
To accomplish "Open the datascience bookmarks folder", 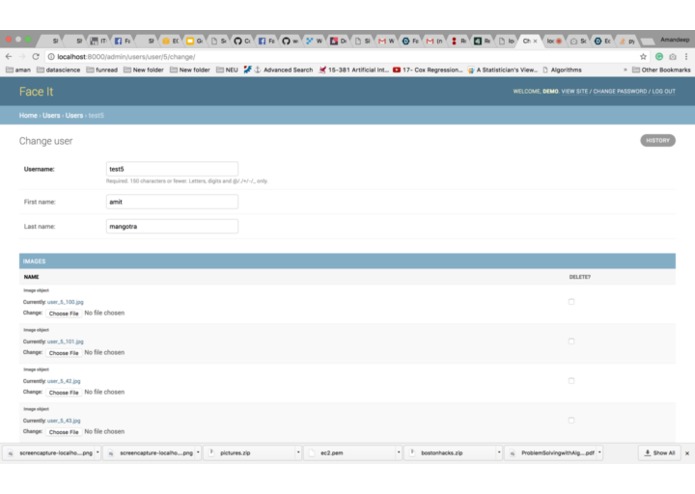I will [x=59, y=70].
